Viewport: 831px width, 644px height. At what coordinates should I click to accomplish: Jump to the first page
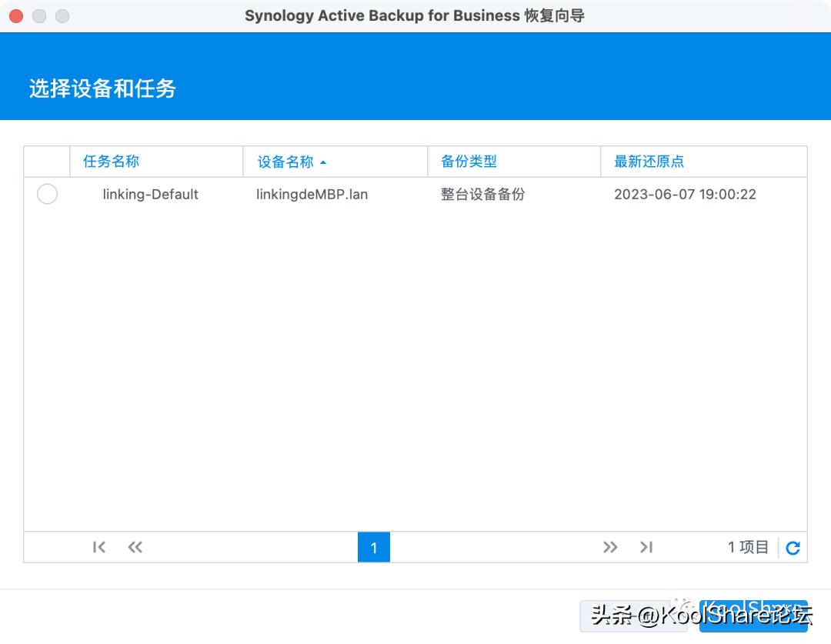pyautogui.click(x=98, y=547)
